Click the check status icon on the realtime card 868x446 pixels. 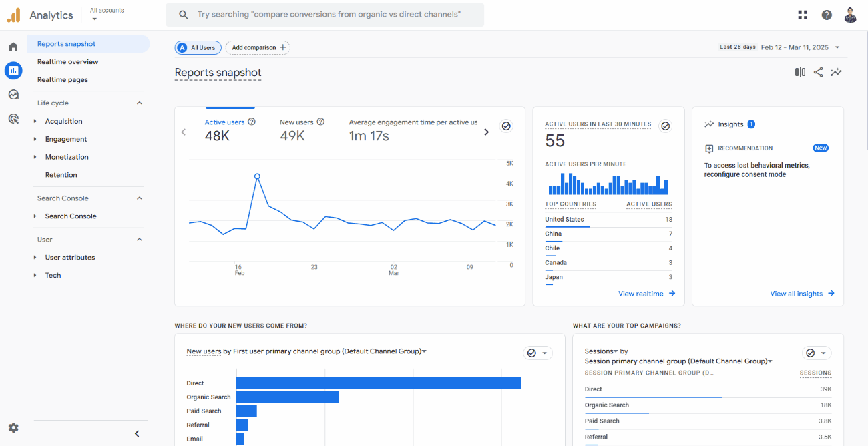tap(665, 126)
